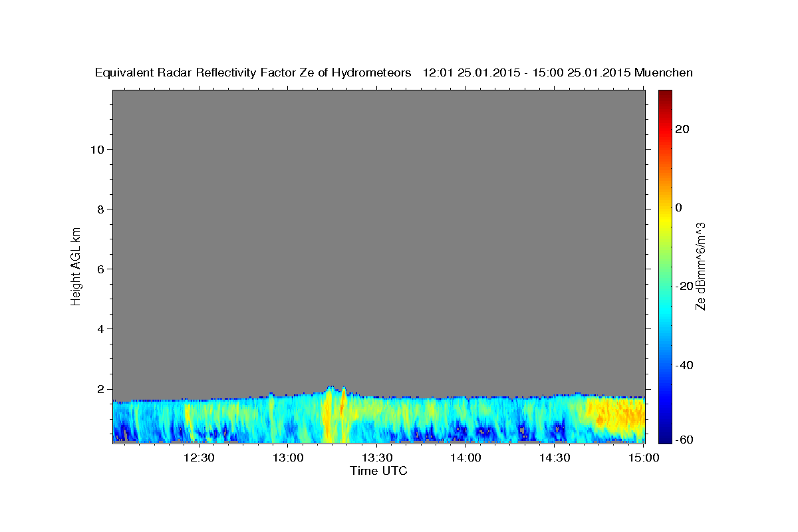Click the height axis label 6
The width and height of the screenshot is (798, 532).
pyautogui.click(x=100, y=269)
